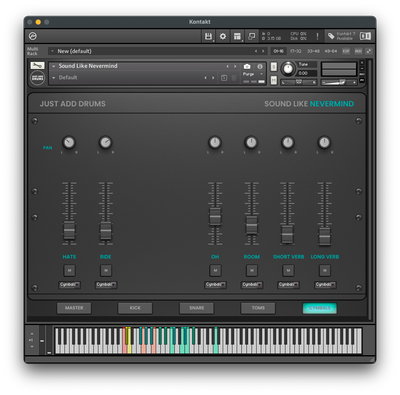Viewport: 400px width, 395px height.
Task: Select rack page 17-32
Action: point(296,51)
